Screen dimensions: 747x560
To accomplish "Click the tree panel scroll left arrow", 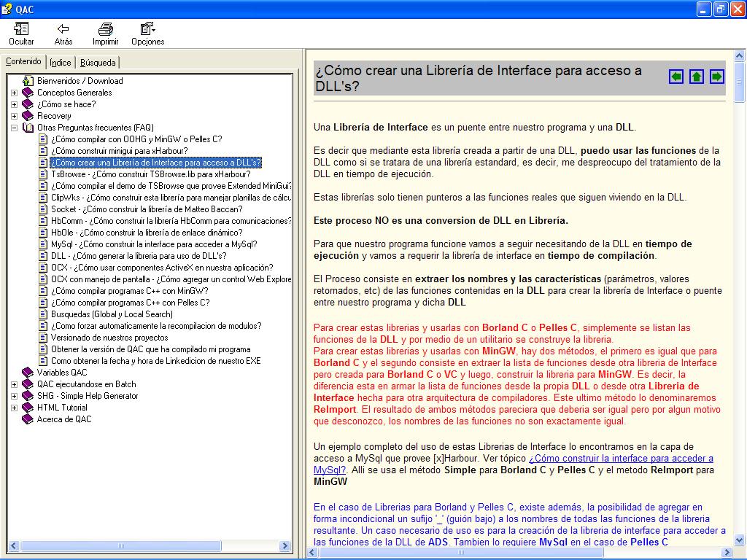I will (x=13, y=545).
